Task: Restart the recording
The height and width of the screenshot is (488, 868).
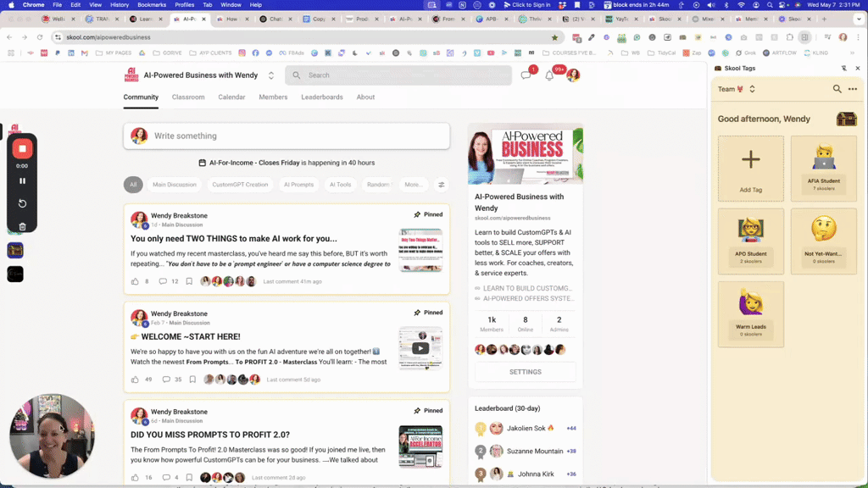Action: [22, 203]
